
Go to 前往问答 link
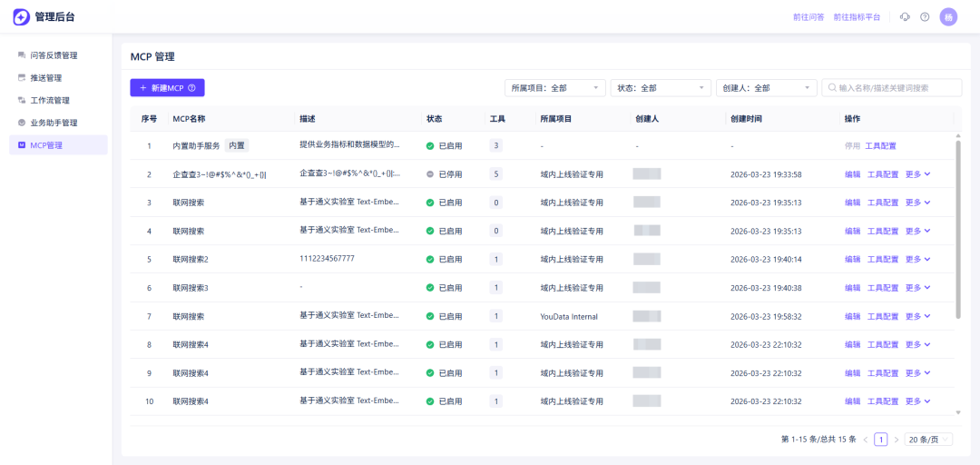(x=808, y=17)
